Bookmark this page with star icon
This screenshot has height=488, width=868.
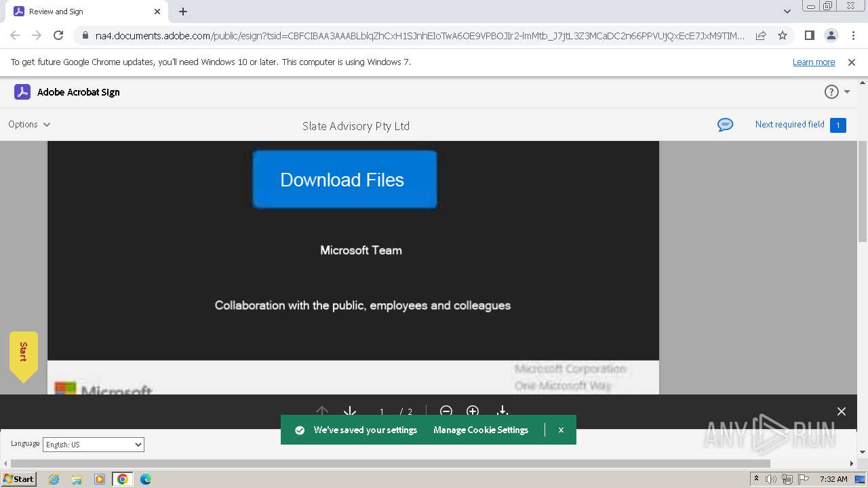point(783,35)
